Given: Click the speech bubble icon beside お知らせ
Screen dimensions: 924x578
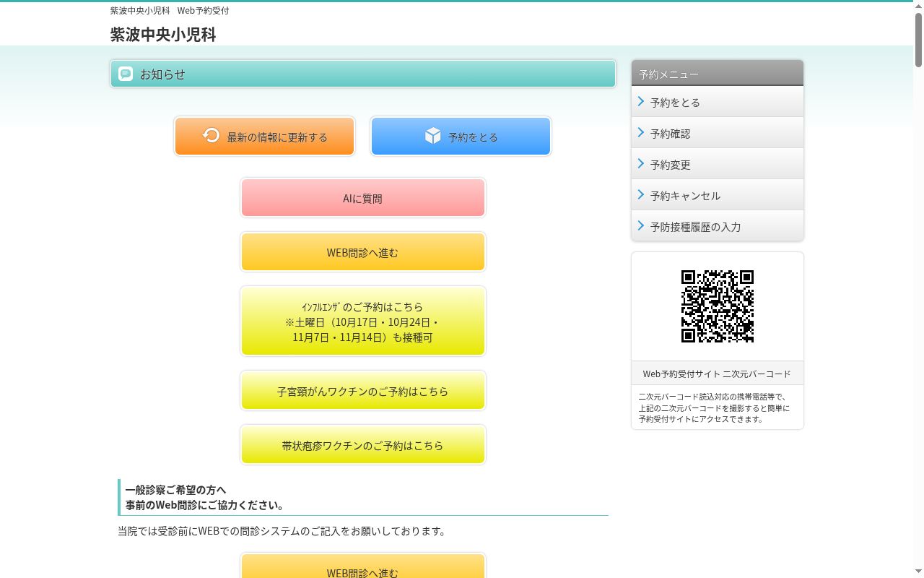Looking at the screenshot, I should [x=126, y=74].
